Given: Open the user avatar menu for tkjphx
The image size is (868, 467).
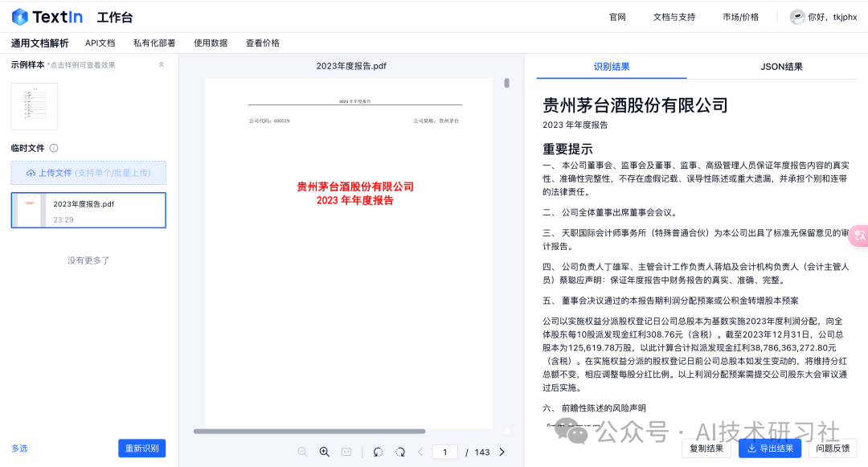Looking at the screenshot, I should pos(797,16).
